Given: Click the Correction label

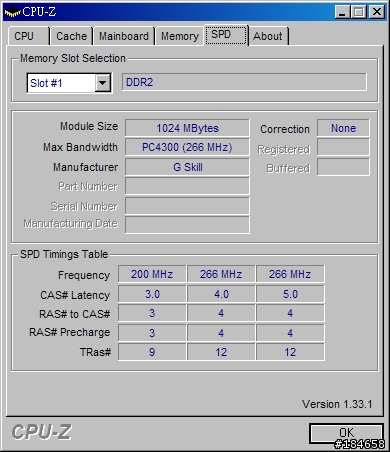Looking at the screenshot, I should [285, 129].
